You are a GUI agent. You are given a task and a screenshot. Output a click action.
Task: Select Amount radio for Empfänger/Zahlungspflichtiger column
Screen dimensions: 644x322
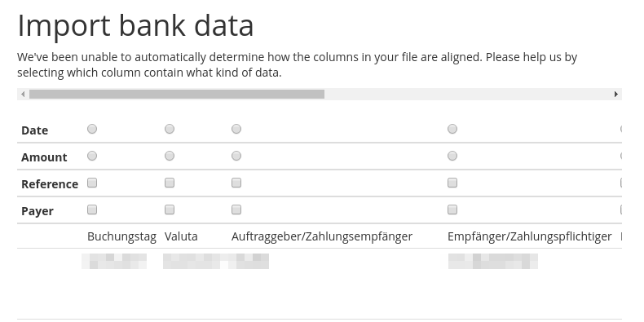tap(452, 156)
